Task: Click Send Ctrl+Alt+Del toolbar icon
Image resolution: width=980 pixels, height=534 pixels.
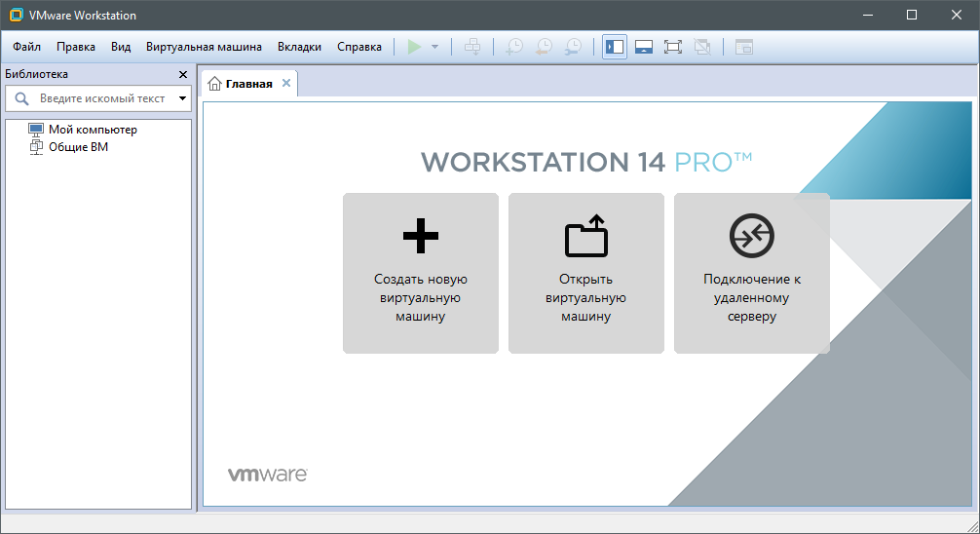Action: (x=472, y=47)
